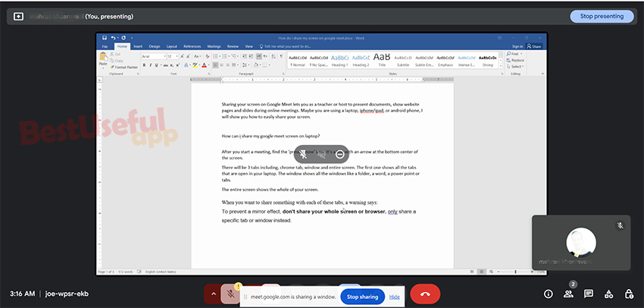The width and height of the screenshot is (644, 308).
Task: Expand the Styles gallery More arrow
Action: coord(501,66)
